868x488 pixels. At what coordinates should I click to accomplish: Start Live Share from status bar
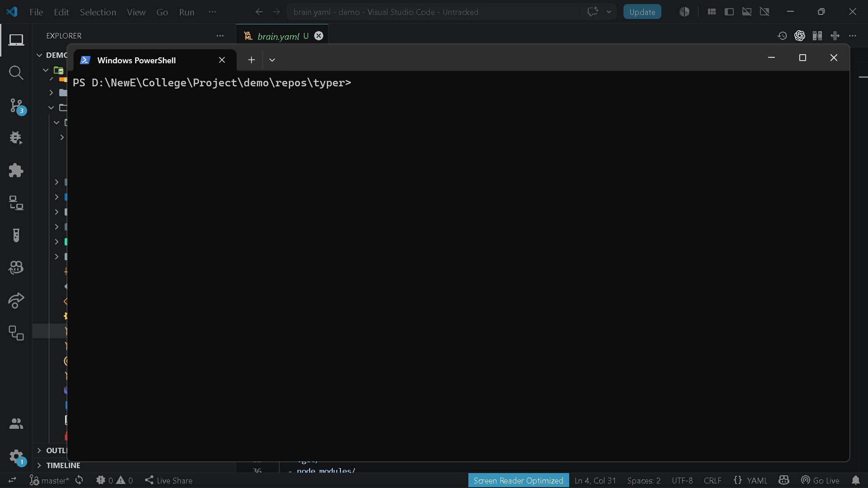click(169, 480)
